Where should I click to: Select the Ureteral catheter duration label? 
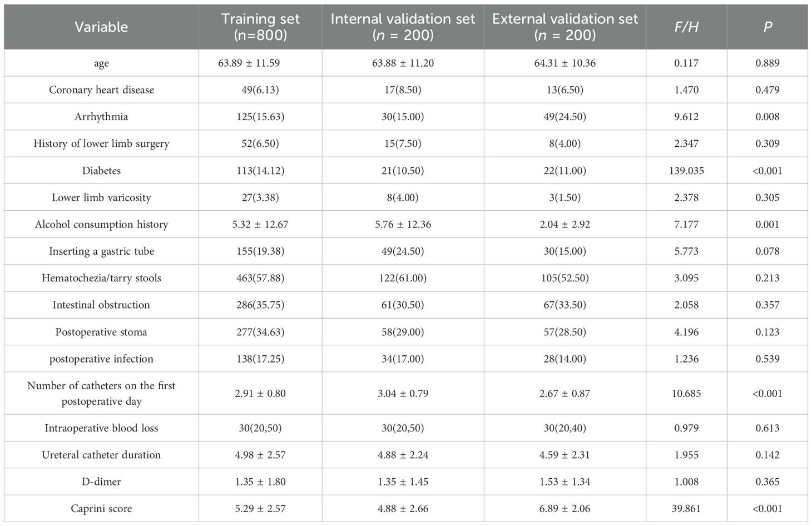coord(101,455)
